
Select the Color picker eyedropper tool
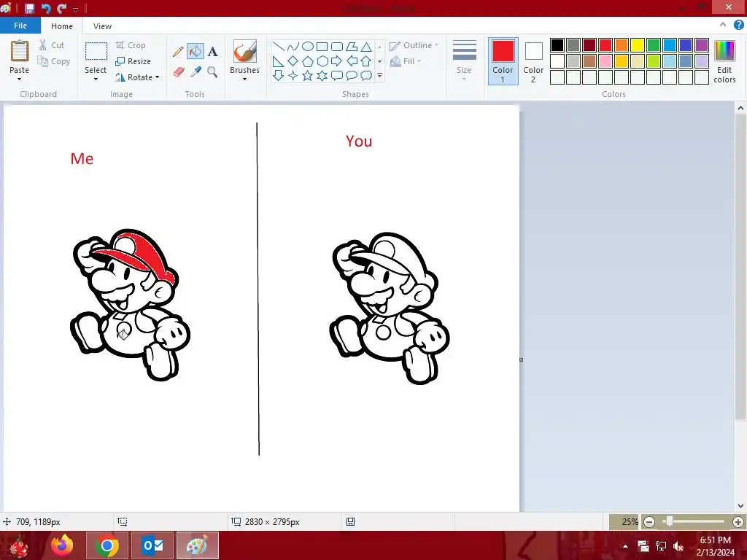point(196,72)
